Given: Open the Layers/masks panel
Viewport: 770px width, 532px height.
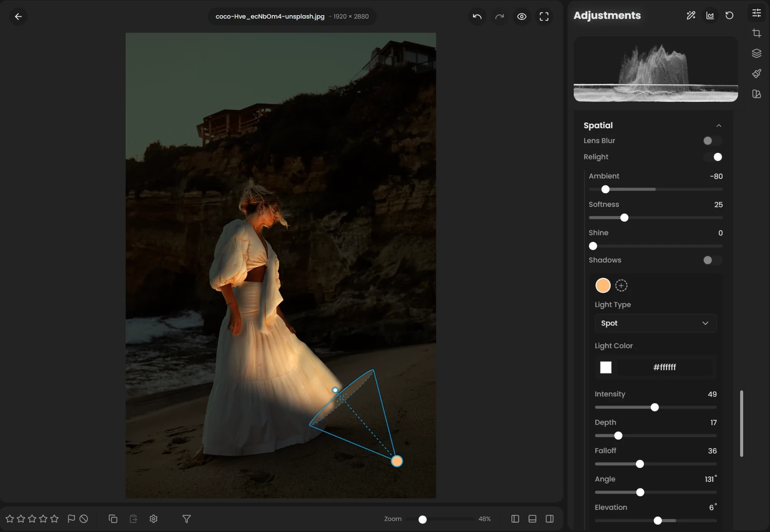Looking at the screenshot, I should 757,53.
